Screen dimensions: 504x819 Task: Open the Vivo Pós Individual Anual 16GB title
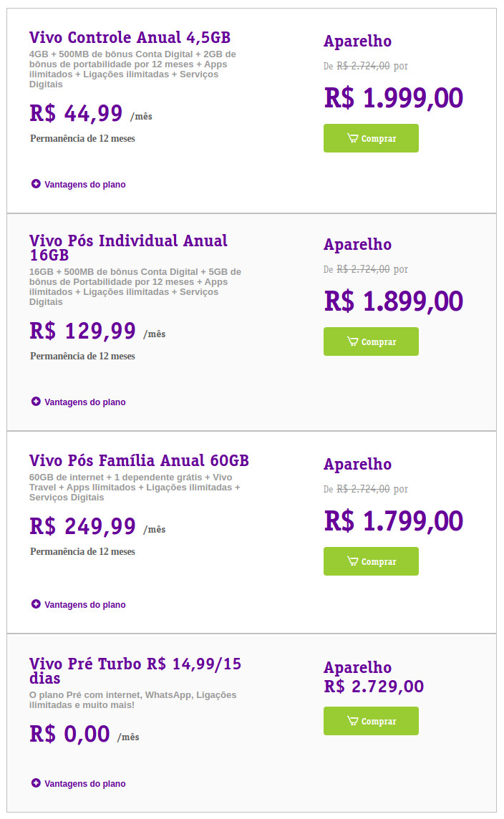128,248
